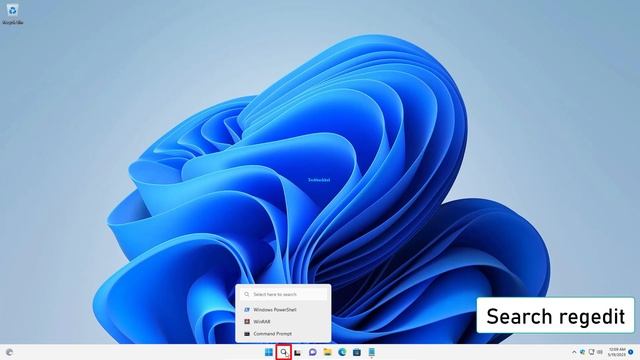The image size is (640, 360).
Task: Open the Windows Start menu
Action: [269, 352]
